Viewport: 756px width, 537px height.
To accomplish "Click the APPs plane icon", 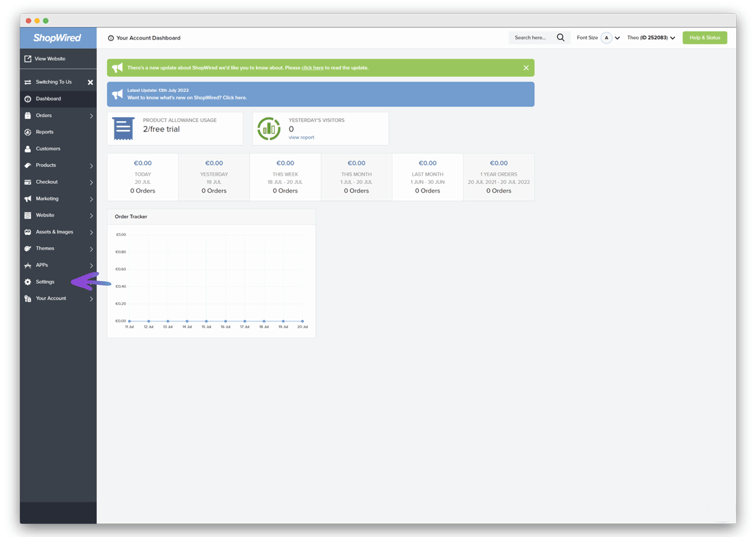I will [x=27, y=265].
